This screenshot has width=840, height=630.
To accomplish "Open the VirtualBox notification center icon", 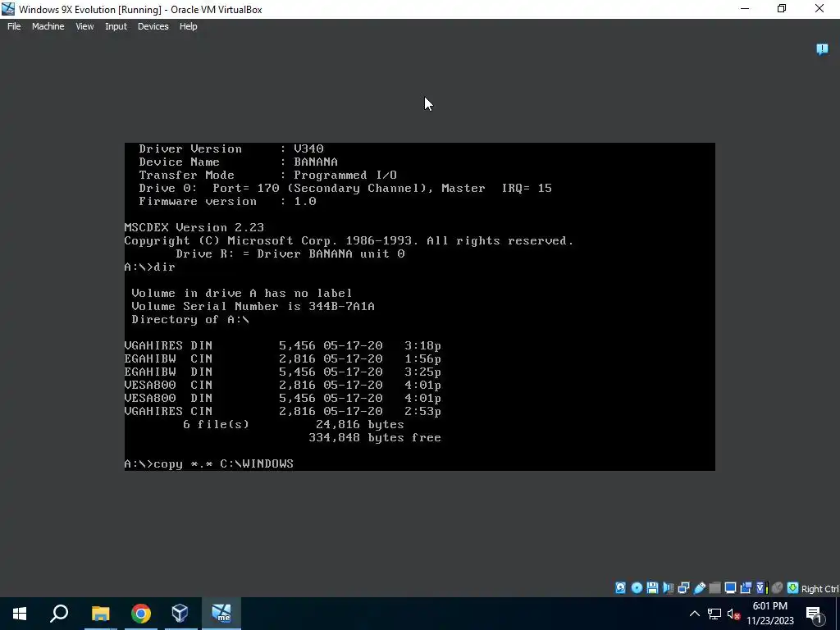I will tap(822, 49).
